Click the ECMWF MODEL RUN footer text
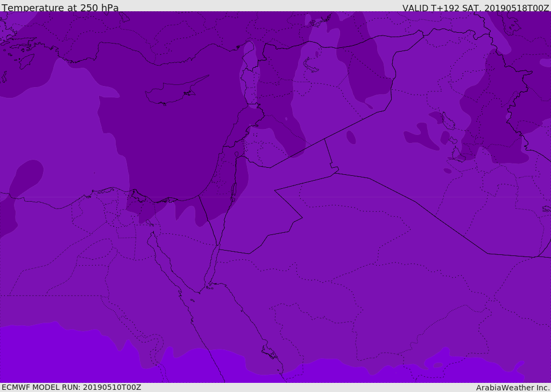The width and height of the screenshot is (551, 392). point(72,388)
